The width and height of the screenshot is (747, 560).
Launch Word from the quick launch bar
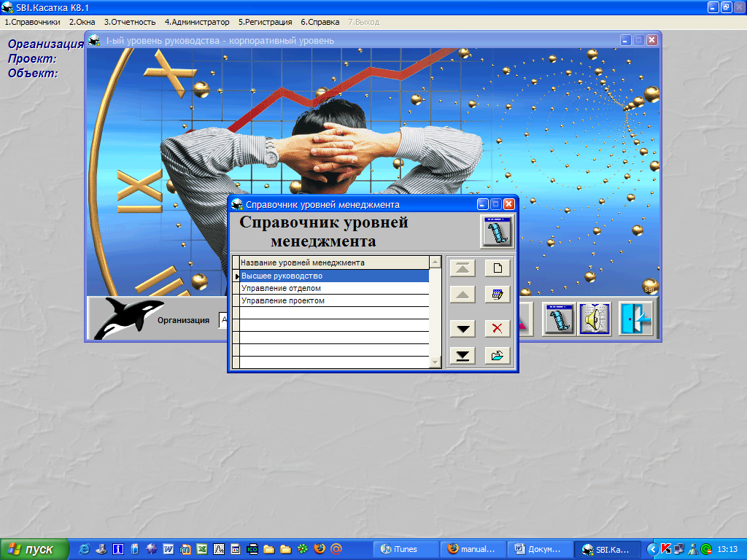[169, 549]
